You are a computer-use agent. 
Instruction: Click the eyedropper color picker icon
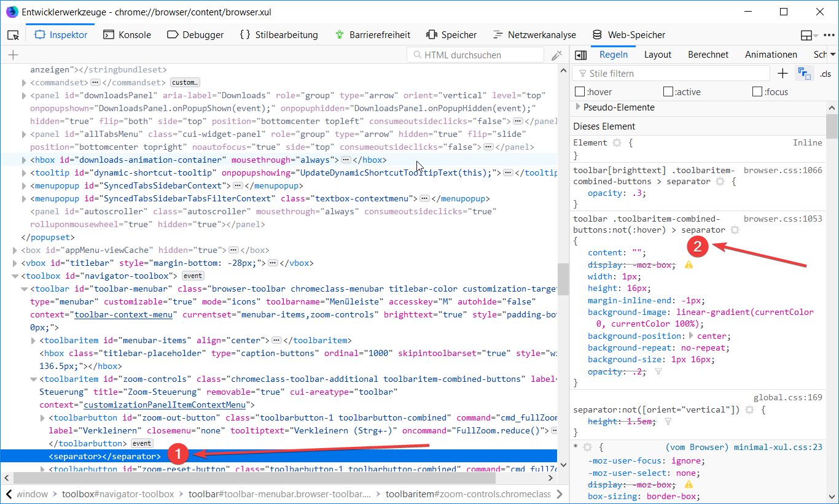556,55
